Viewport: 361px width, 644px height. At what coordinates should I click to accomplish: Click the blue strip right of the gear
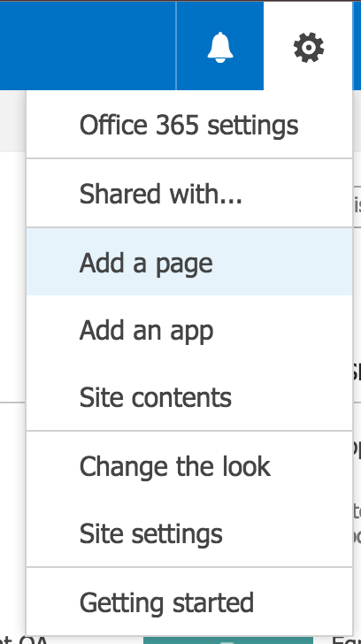coord(357,46)
